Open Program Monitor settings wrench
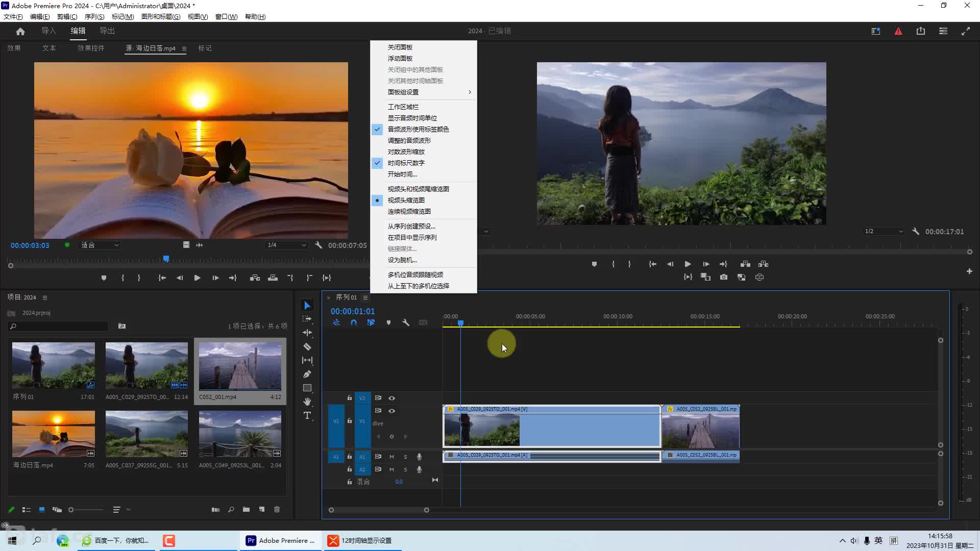The height and width of the screenshot is (551, 980). pos(916,231)
